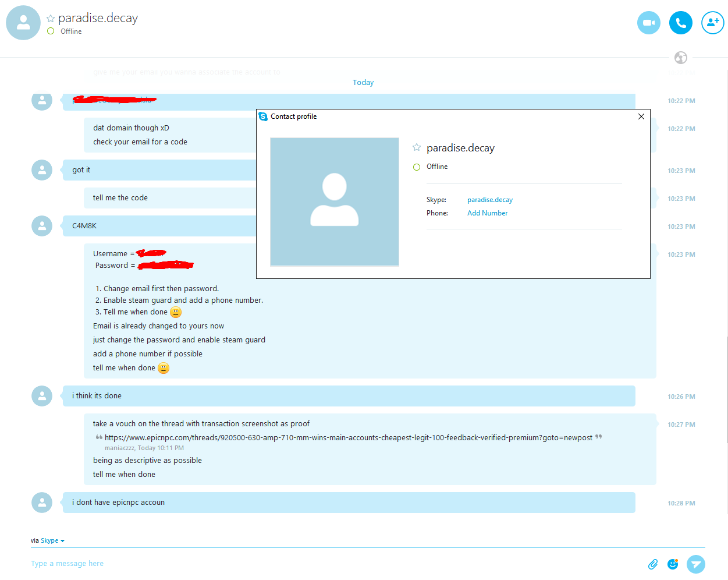The width and height of the screenshot is (728, 580).
Task: Click the header avatar of paradise.decay
Action: [23, 23]
